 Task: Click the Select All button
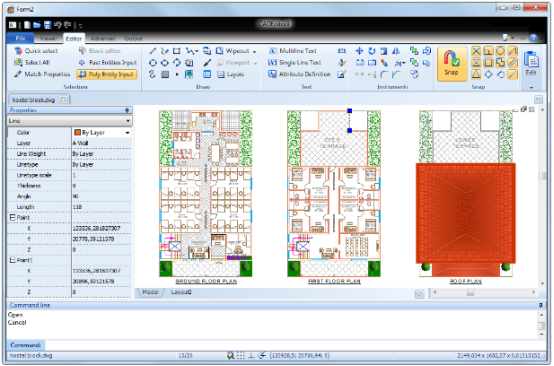click(x=32, y=63)
